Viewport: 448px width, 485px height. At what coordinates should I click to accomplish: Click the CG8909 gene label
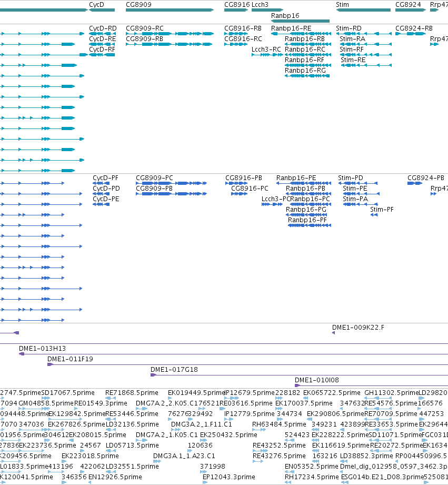tap(138, 5)
